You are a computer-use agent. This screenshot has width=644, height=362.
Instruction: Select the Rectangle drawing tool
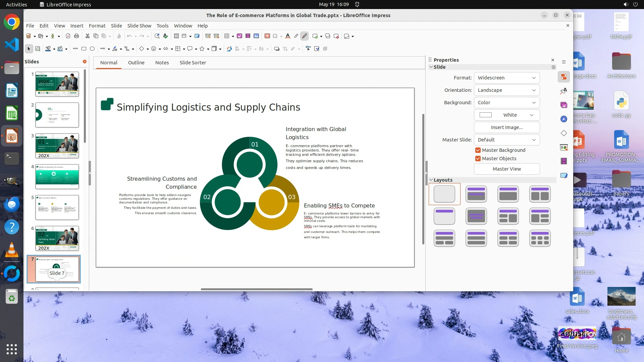coord(84,49)
